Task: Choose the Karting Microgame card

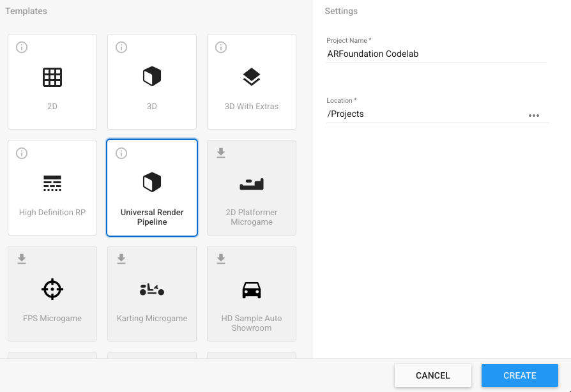Action: click(x=152, y=294)
